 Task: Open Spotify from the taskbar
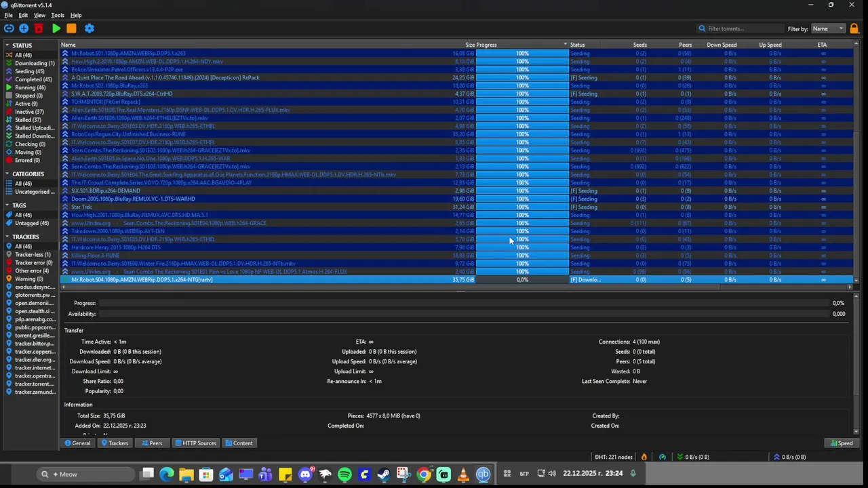coord(344,474)
